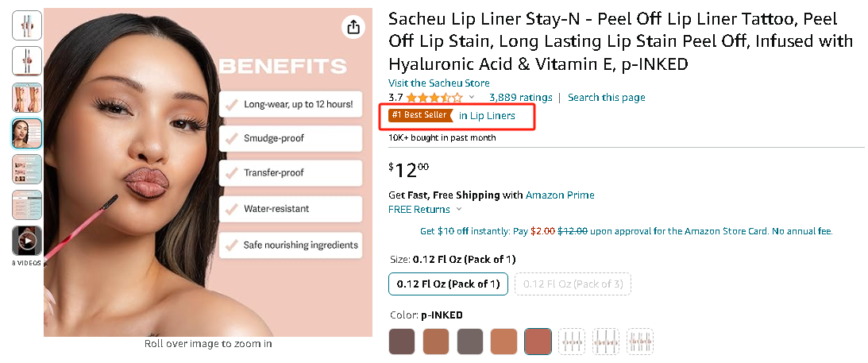Play the product videos thumbnail
This screenshot has width=868, height=363.
coord(27,240)
